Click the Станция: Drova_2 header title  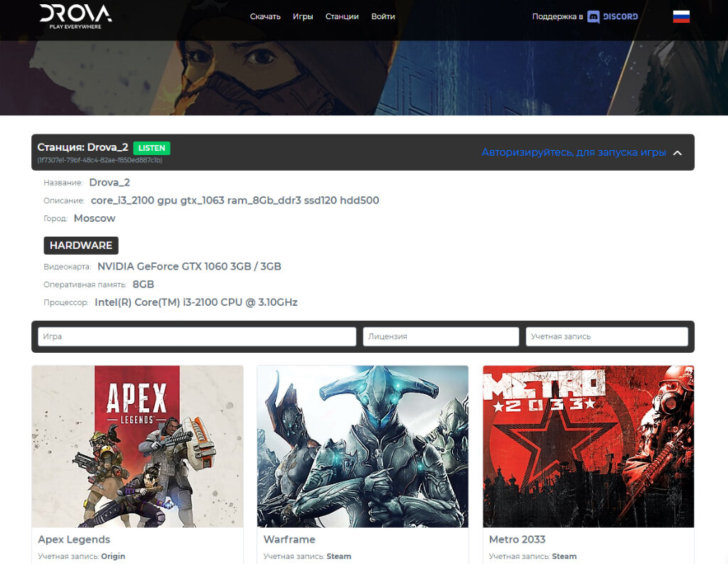82,147
